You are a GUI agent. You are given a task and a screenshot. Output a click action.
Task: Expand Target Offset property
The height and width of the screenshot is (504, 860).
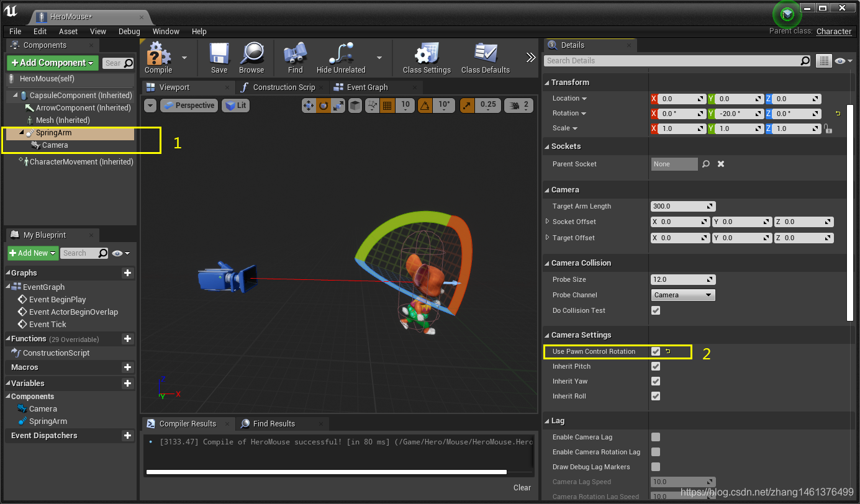point(547,238)
